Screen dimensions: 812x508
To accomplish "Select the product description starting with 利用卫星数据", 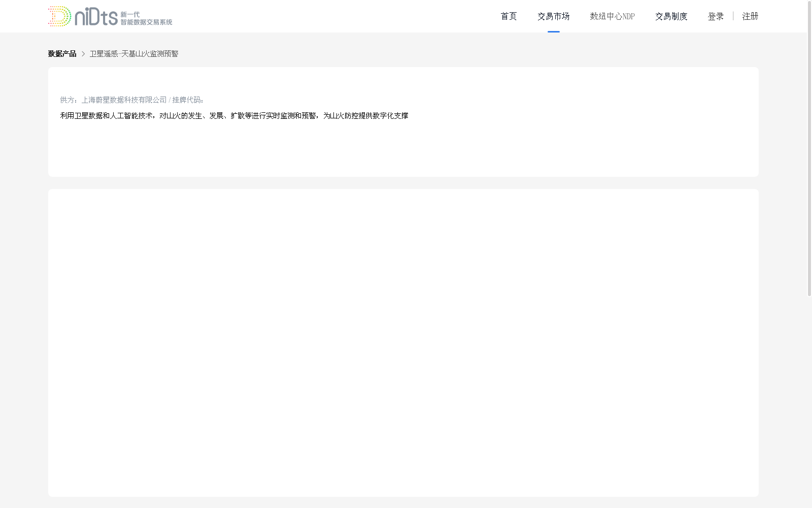I will (234, 116).
